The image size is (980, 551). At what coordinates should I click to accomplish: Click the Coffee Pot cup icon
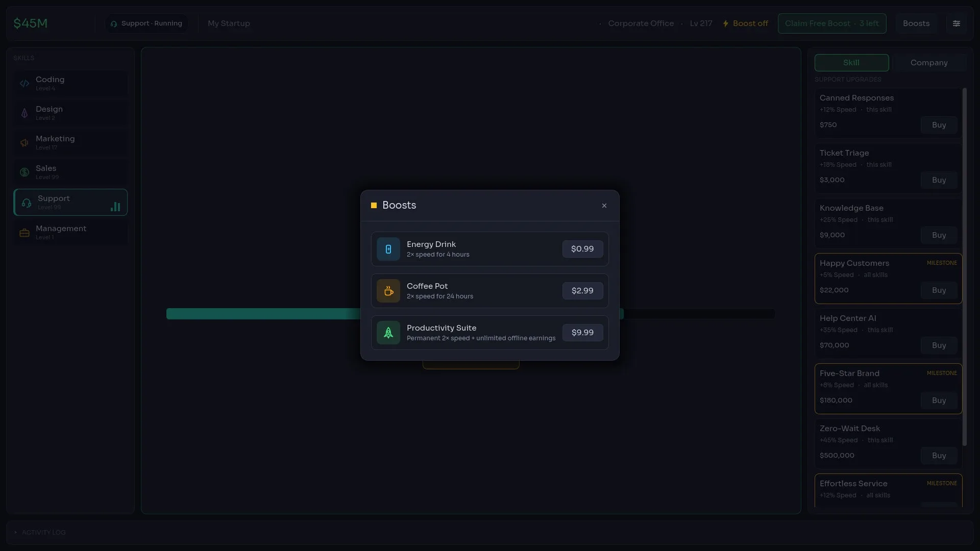[388, 291]
